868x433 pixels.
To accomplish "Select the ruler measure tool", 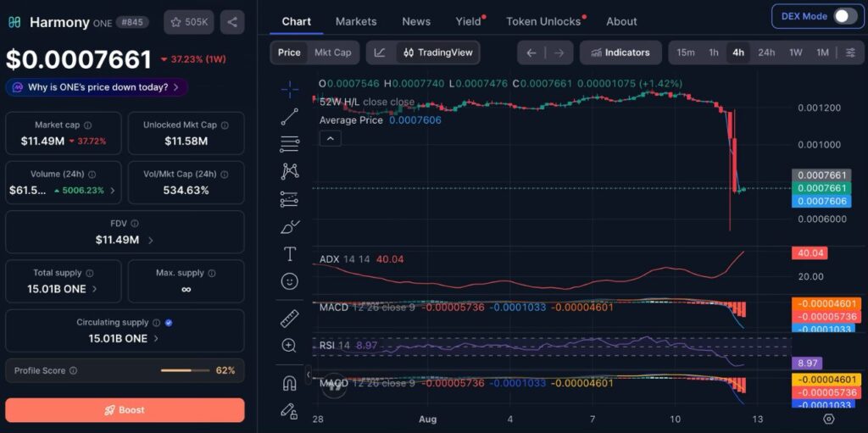I will tap(290, 319).
